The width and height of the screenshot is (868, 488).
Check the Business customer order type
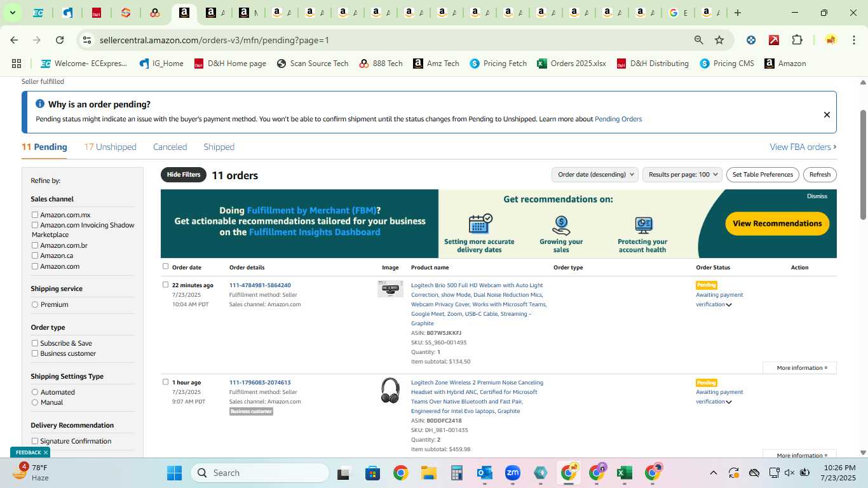(x=35, y=353)
